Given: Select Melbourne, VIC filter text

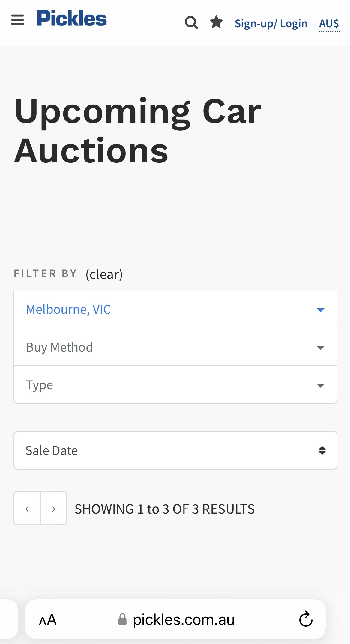Looking at the screenshot, I should (x=68, y=310).
